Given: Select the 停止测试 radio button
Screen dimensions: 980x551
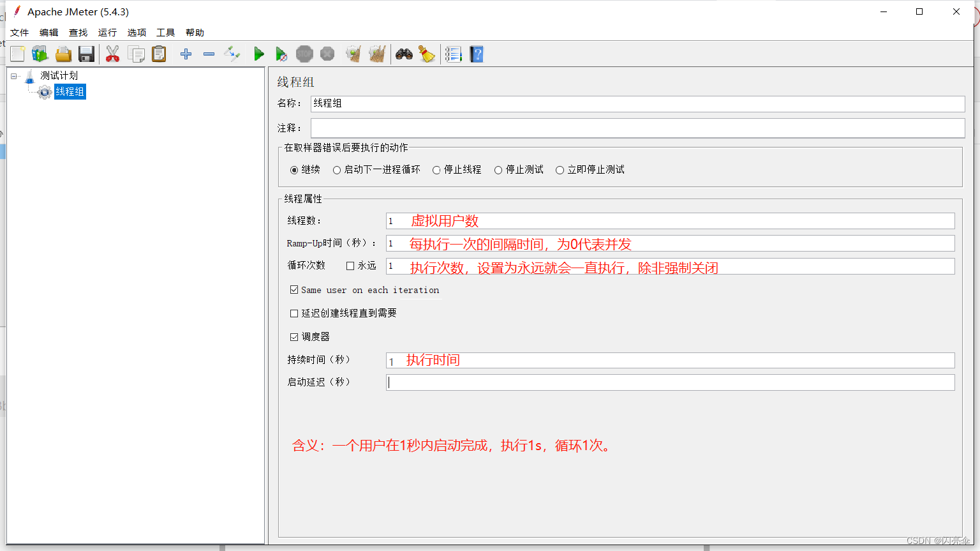Looking at the screenshot, I should click(x=498, y=170).
